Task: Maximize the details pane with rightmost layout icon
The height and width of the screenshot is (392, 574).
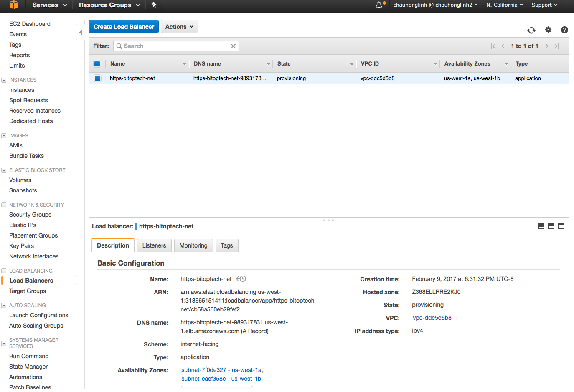Action: [561, 226]
